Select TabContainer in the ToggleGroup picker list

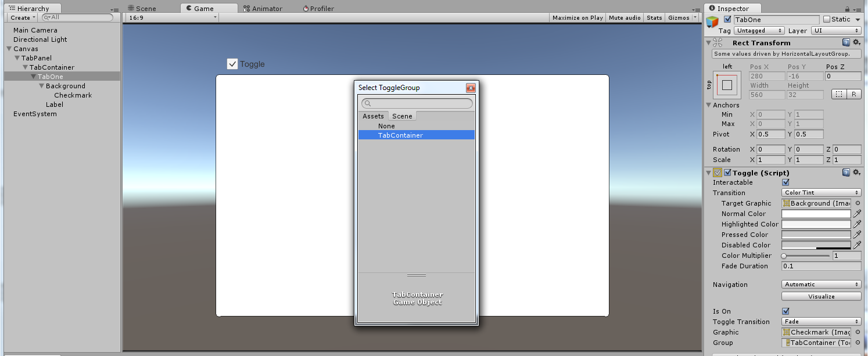tap(417, 135)
